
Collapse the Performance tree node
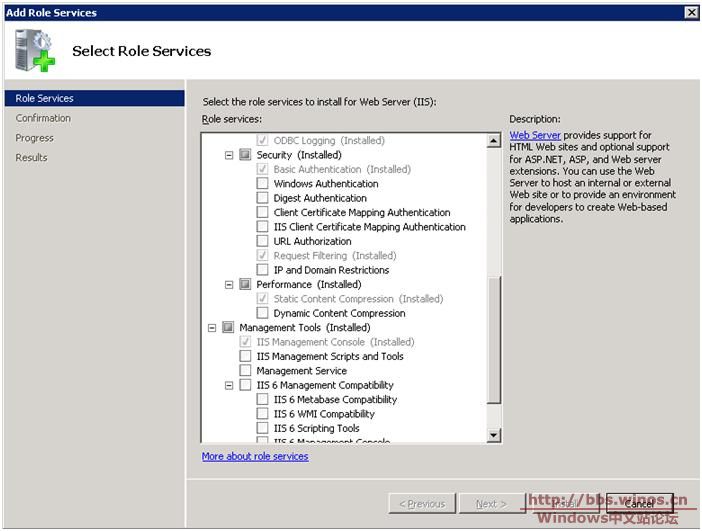(229, 285)
